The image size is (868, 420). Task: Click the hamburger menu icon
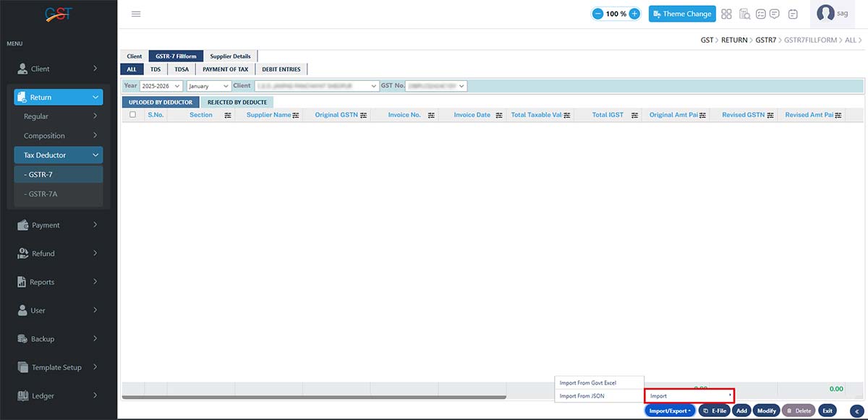point(136,14)
